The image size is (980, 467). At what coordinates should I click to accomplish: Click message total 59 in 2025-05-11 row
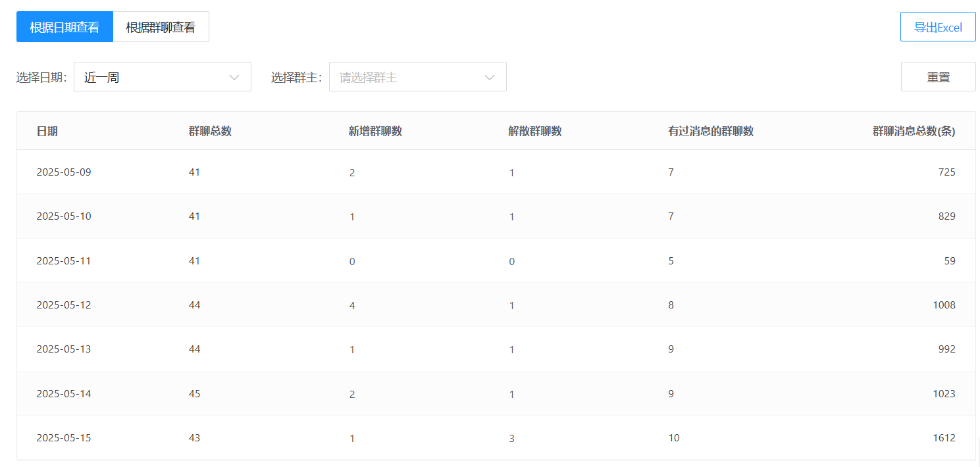click(x=950, y=261)
